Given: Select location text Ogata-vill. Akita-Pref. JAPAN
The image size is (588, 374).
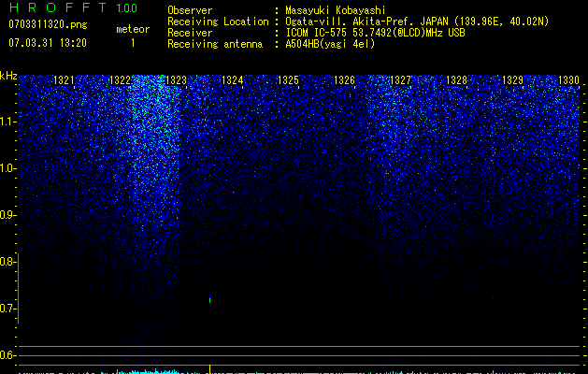Looking at the screenshot, I should (366, 22).
